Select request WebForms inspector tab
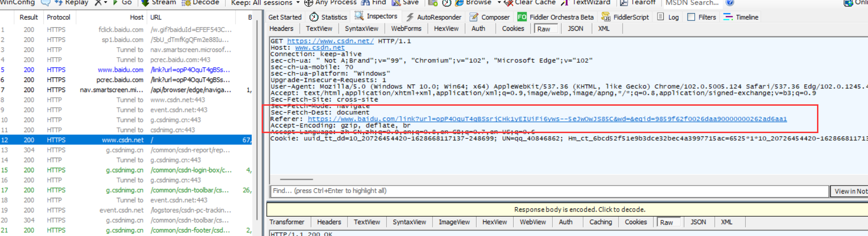Viewport: 868px width, 236px height. click(x=406, y=28)
